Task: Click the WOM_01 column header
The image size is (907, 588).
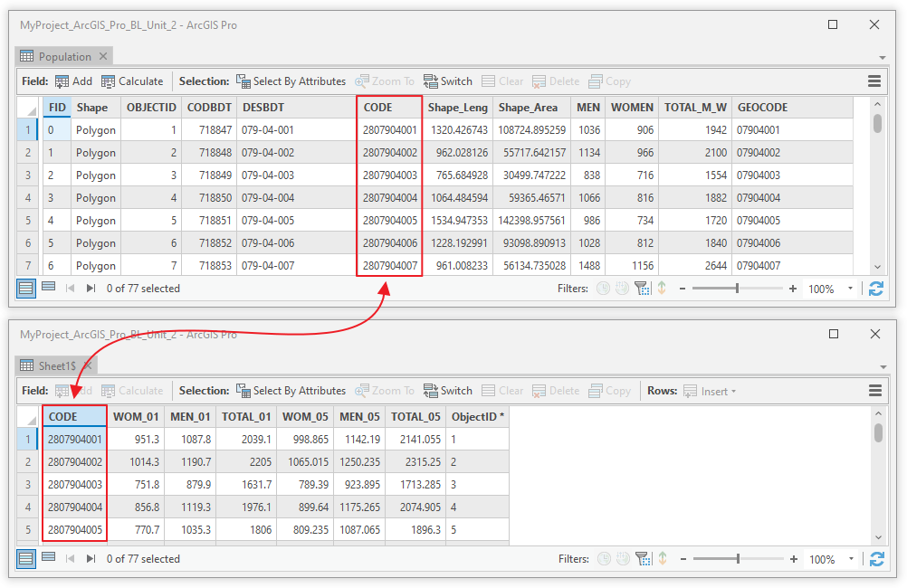Action: coord(136,417)
